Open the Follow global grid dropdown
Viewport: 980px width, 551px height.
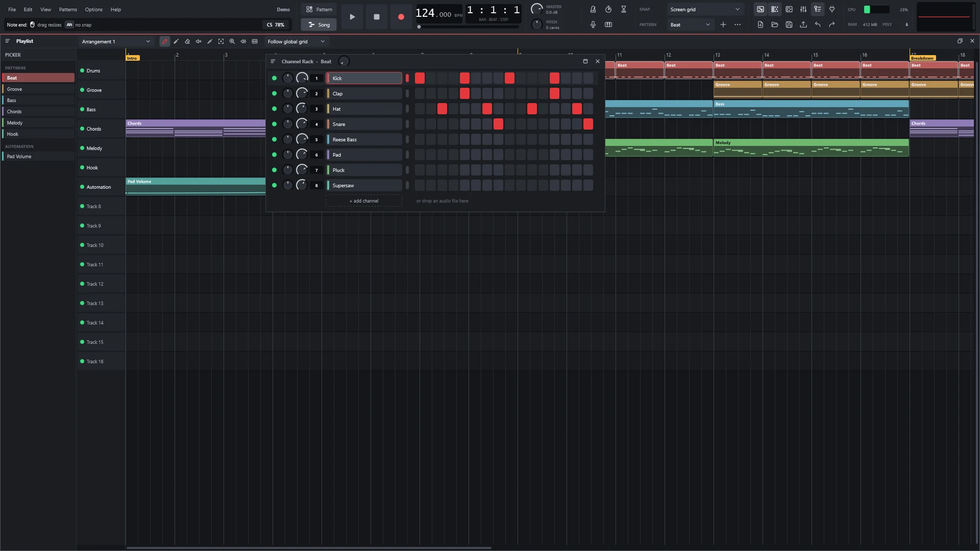(296, 42)
